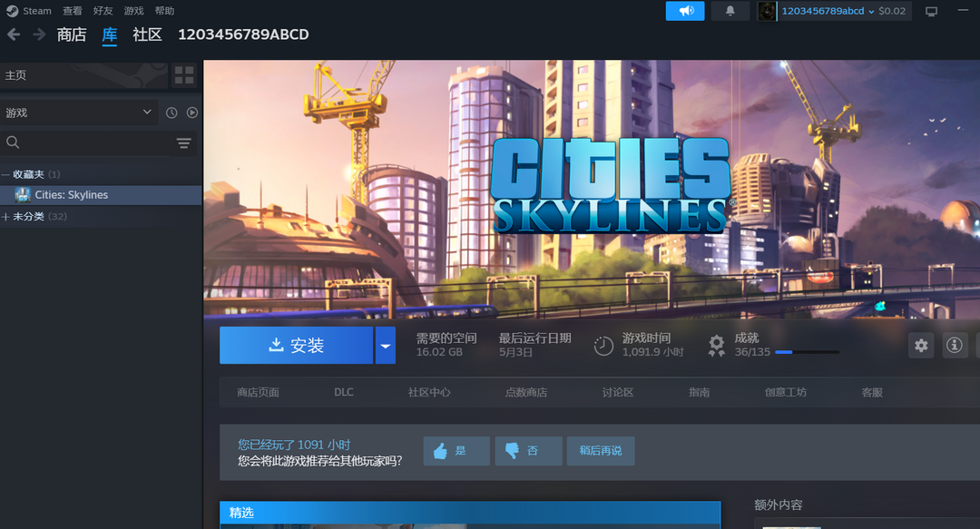
Task: Switch to the 社区 tab
Action: (148, 34)
